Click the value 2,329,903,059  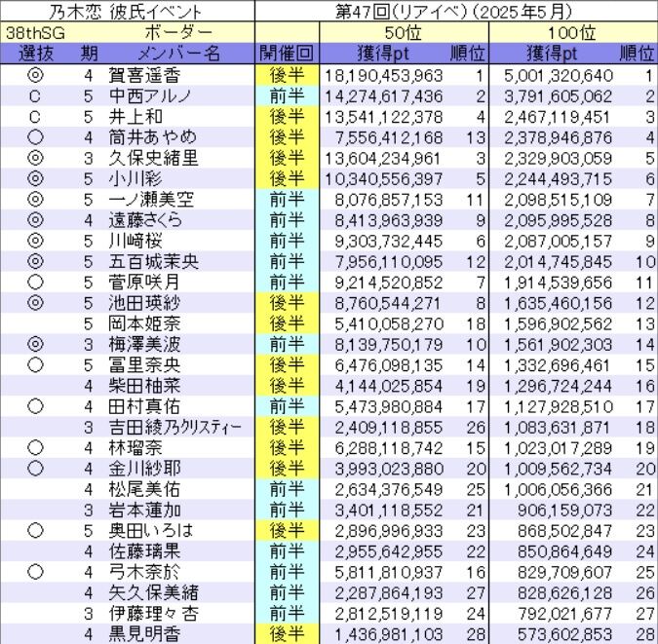[559, 159]
